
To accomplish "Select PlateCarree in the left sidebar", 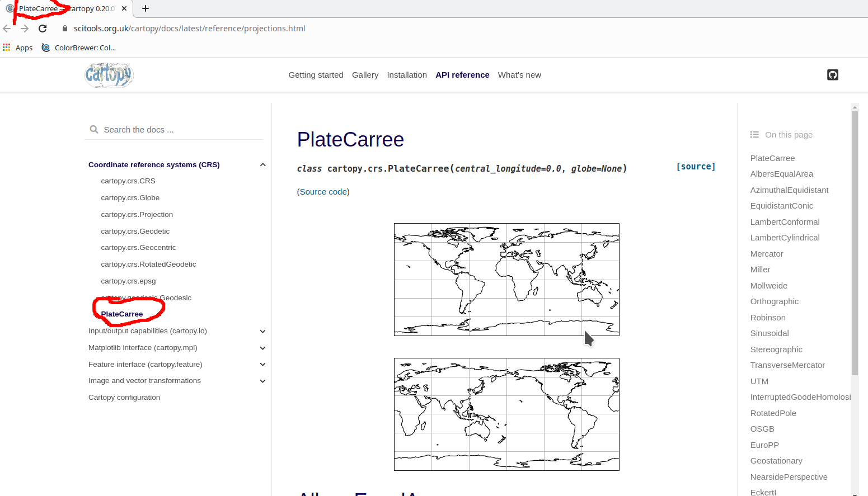I will (122, 314).
